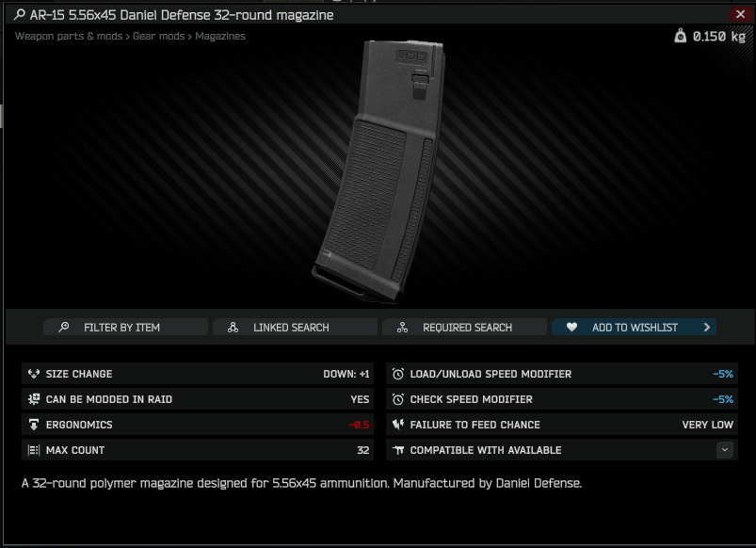Select the Compatible With Available label
This screenshot has width=756, height=548.
(x=486, y=450)
